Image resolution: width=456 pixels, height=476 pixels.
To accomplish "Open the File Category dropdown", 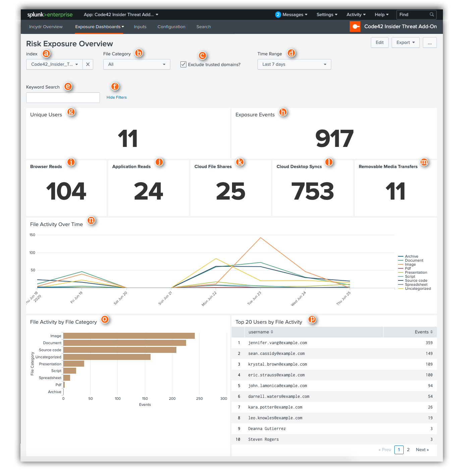I will (136, 64).
